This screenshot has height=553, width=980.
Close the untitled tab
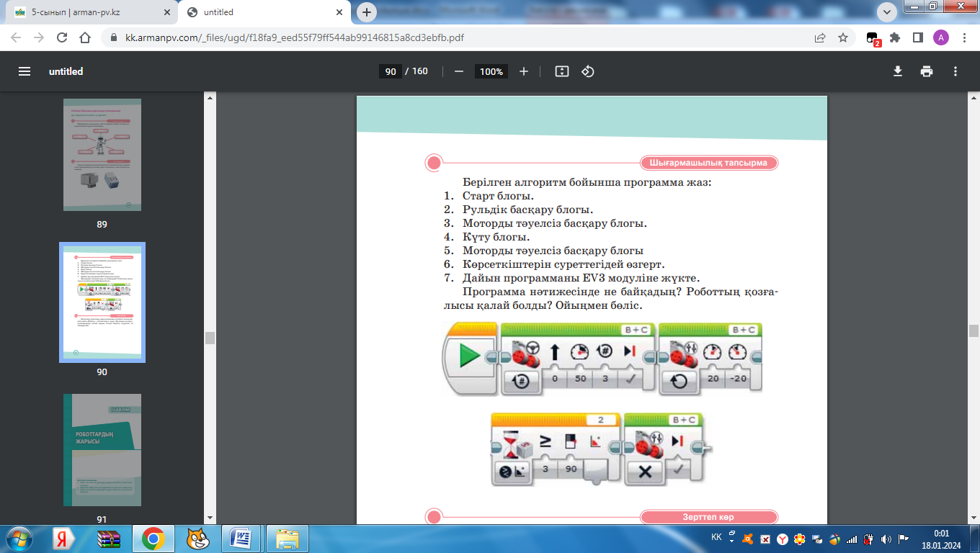coord(340,12)
